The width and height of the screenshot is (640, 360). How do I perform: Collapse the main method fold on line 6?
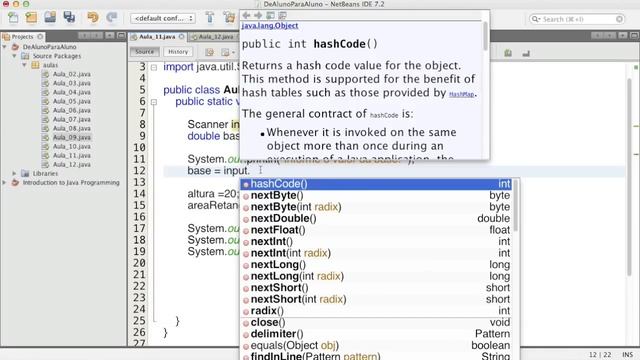coord(154,102)
